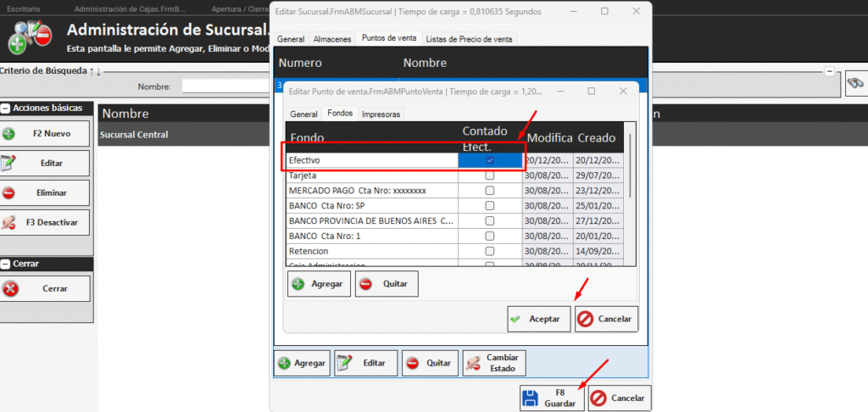The image size is (868, 412).
Task: Uncheck Contado Efect. for Efectivo
Action: point(489,160)
